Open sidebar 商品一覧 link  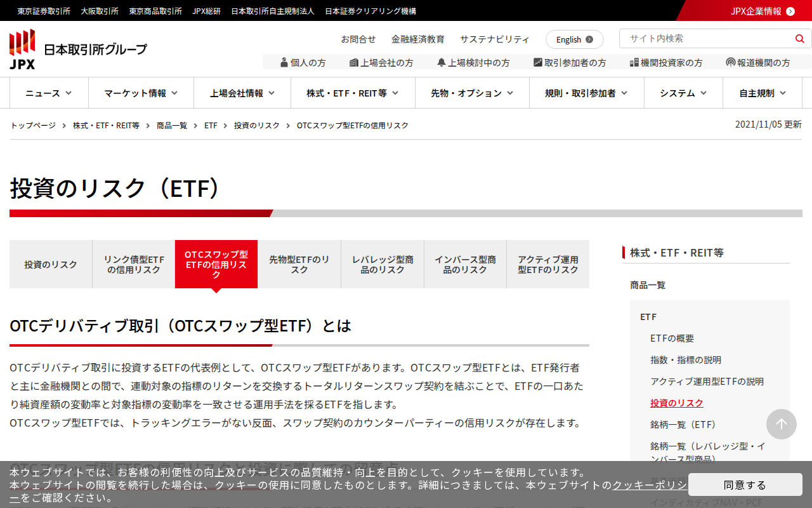648,285
